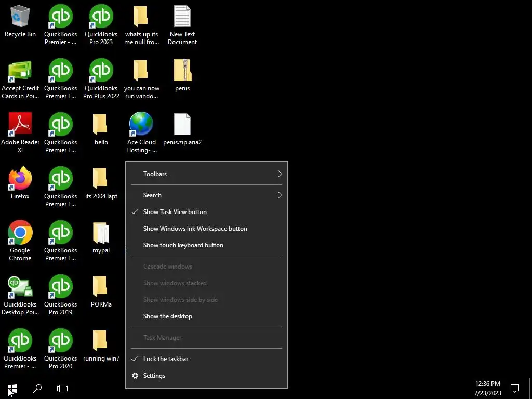Viewport: 532px width, 399px height.
Task: Click the Show desktop sliver at taskbar edge
Action: point(530,389)
